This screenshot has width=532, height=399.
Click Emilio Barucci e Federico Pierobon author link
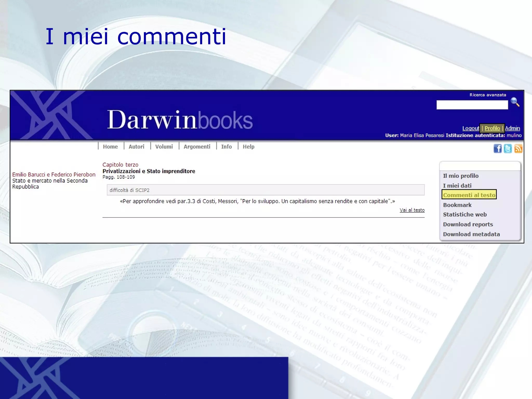click(x=54, y=175)
